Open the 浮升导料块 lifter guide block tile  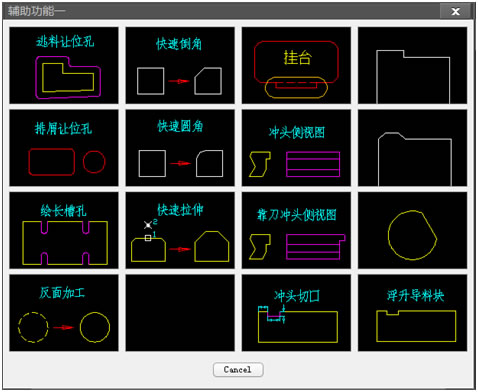coord(413,313)
